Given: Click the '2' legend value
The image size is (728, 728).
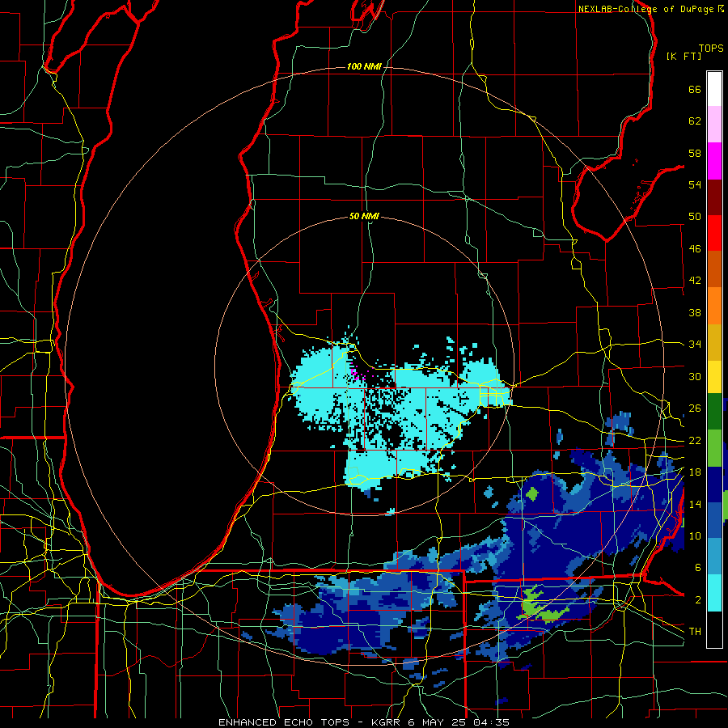Looking at the screenshot, I should [x=698, y=600].
